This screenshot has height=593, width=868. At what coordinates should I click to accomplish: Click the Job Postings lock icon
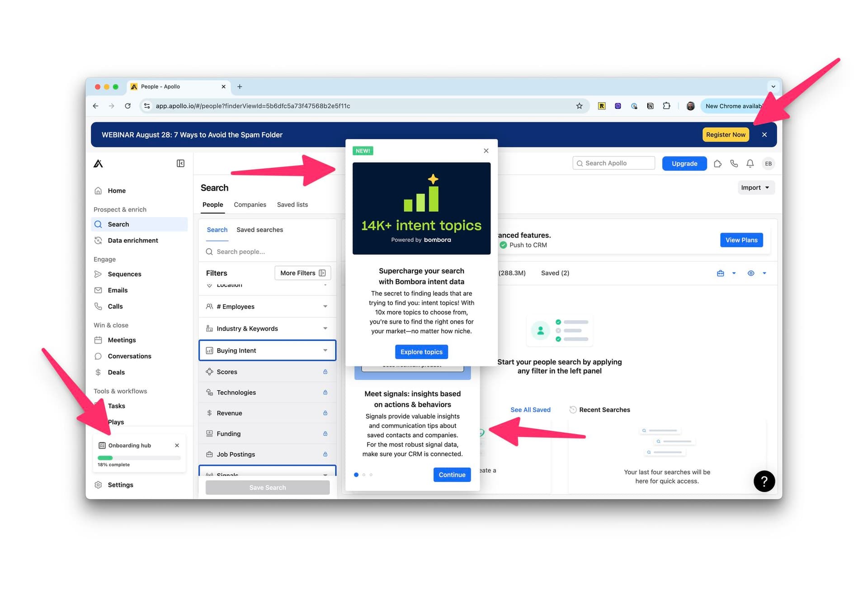(325, 454)
